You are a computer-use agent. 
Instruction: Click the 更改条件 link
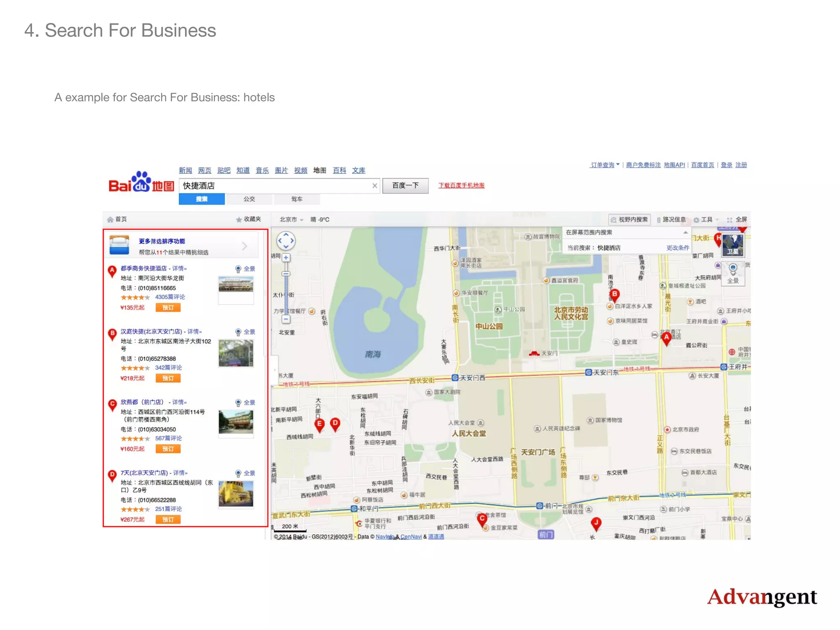(678, 248)
